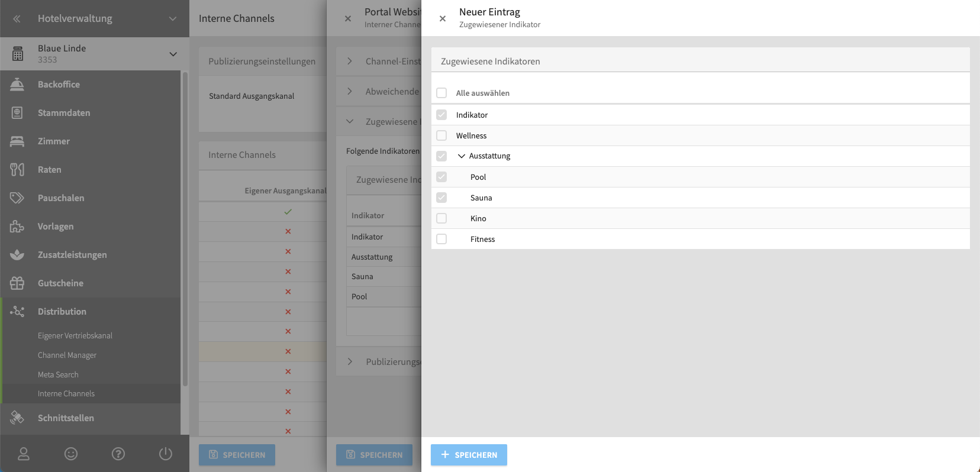Close the Neuer Eintrag panel
The image size is (980, 472).
pos(443,18)
